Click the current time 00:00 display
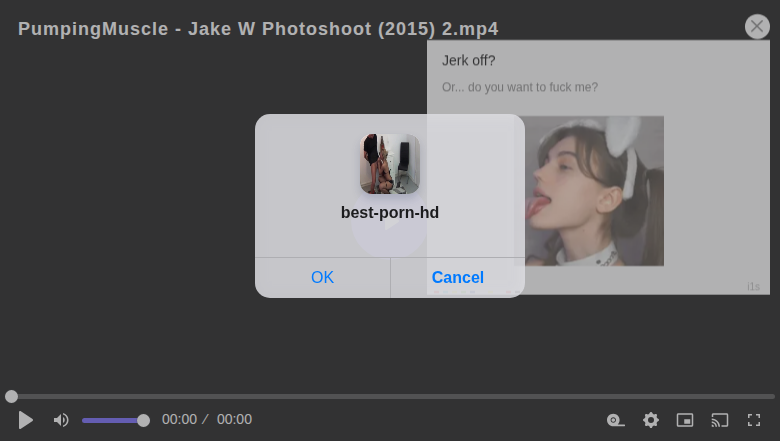 179,420
